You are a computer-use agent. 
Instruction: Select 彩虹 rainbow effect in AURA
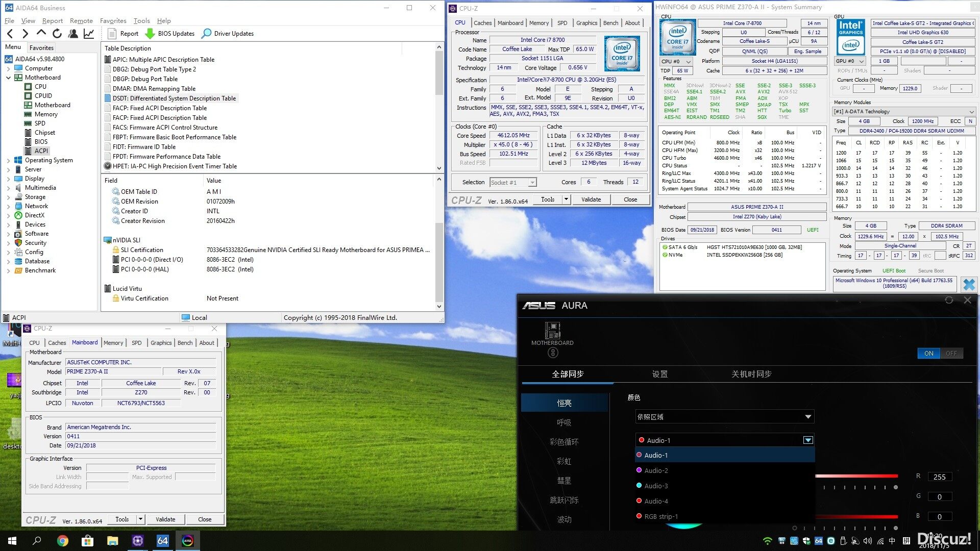pos(564,461)
